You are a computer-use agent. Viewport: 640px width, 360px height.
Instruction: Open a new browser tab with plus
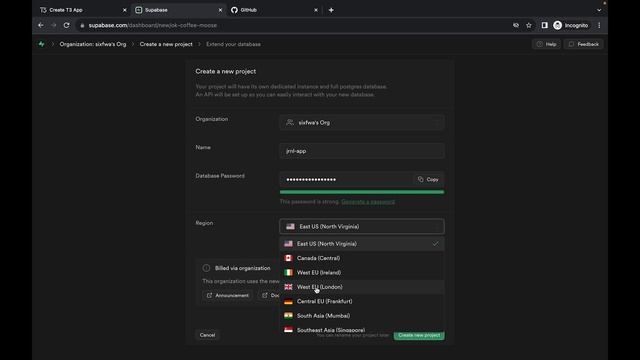pos(331,10)
